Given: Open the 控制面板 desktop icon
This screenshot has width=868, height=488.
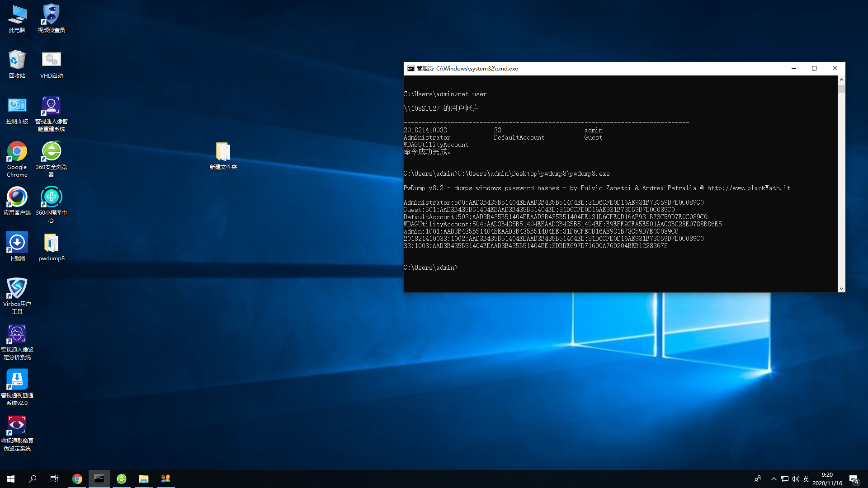Looking at the screenshot, I should [17, 106].
